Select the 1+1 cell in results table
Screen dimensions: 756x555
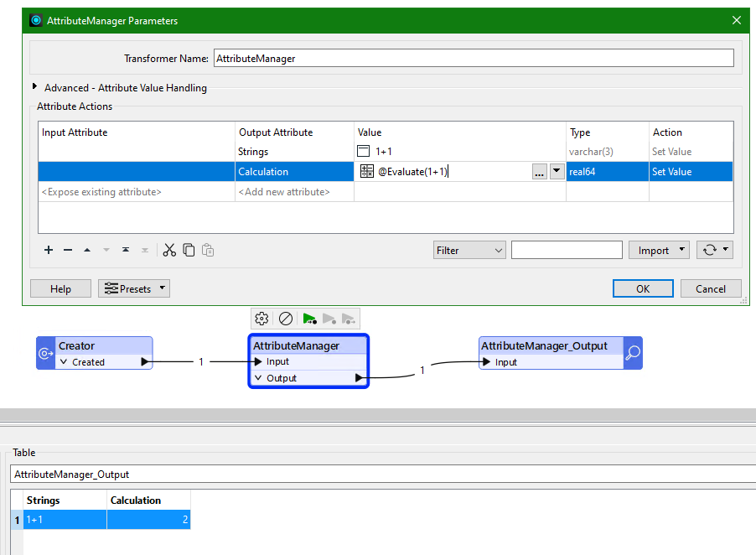click(x=65, y=519)
